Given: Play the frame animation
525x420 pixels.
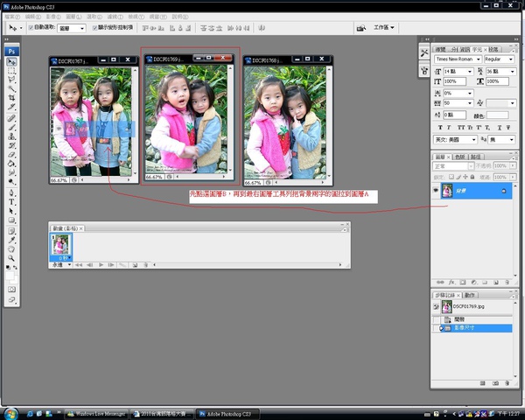Looking at the screenshot, I should (101, 265).
